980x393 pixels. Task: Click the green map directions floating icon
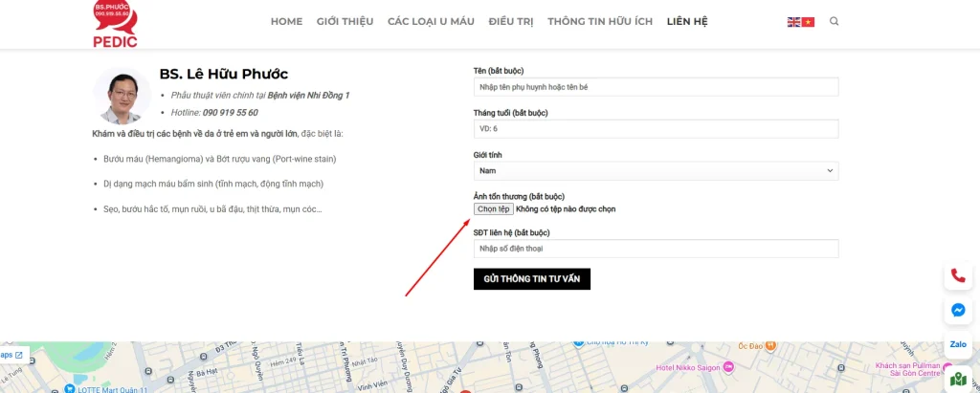tap(958, 379)
